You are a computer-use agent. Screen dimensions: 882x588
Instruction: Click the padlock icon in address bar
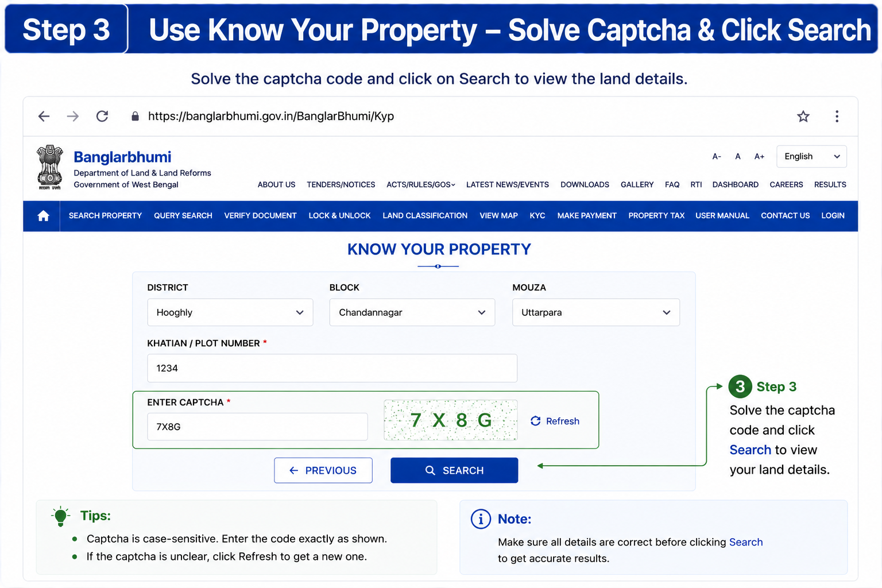tap(135, 117)
